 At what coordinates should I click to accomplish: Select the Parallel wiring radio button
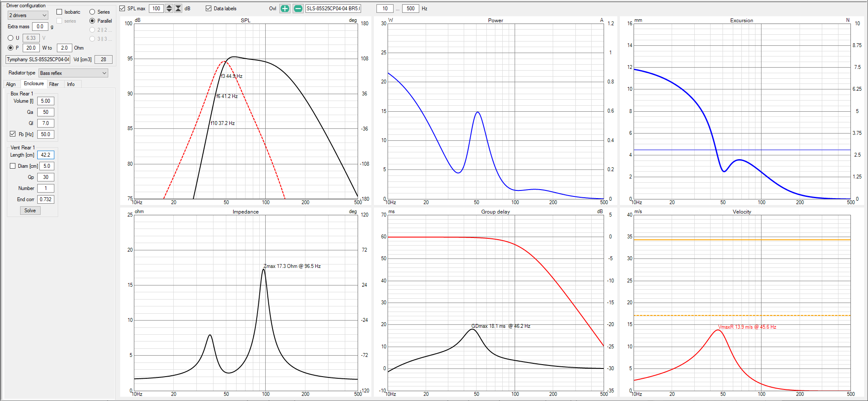[92, 21]
